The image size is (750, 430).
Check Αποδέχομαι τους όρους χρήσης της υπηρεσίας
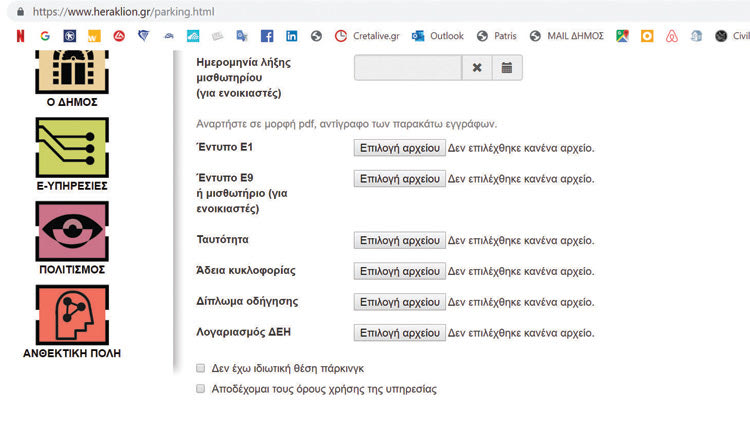200,388
